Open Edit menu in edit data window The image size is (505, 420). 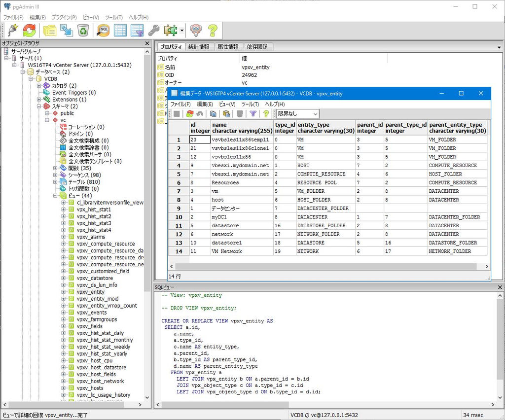click(205, 105)
